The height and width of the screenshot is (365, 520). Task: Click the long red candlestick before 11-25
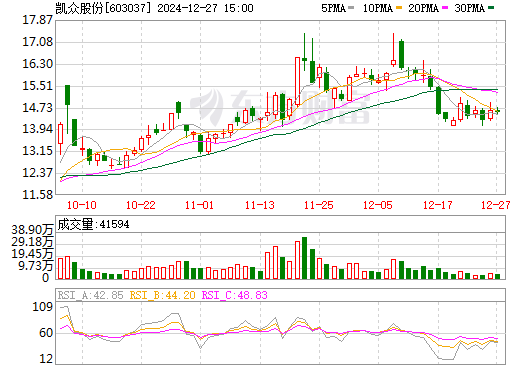[297, 81]
